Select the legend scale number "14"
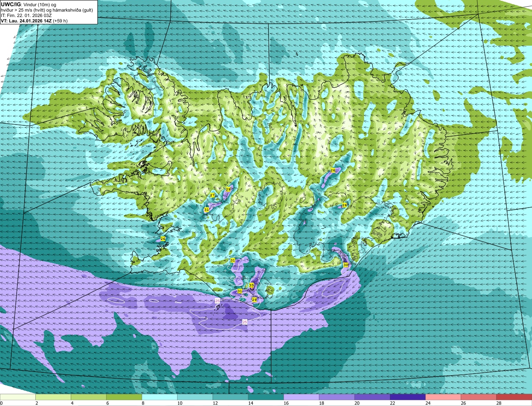532x406 pixels. coord(250,403)
